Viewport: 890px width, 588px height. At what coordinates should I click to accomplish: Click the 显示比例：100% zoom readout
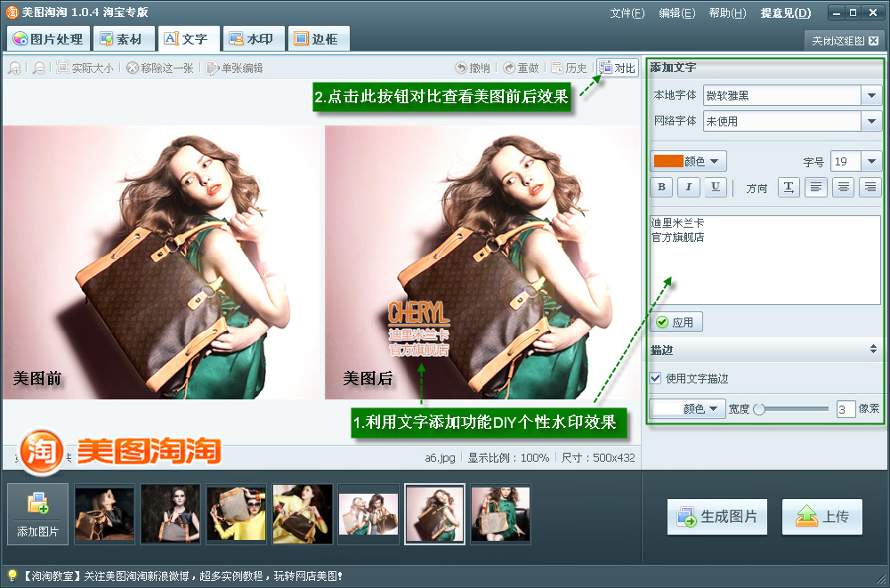[x=508, y=457]
